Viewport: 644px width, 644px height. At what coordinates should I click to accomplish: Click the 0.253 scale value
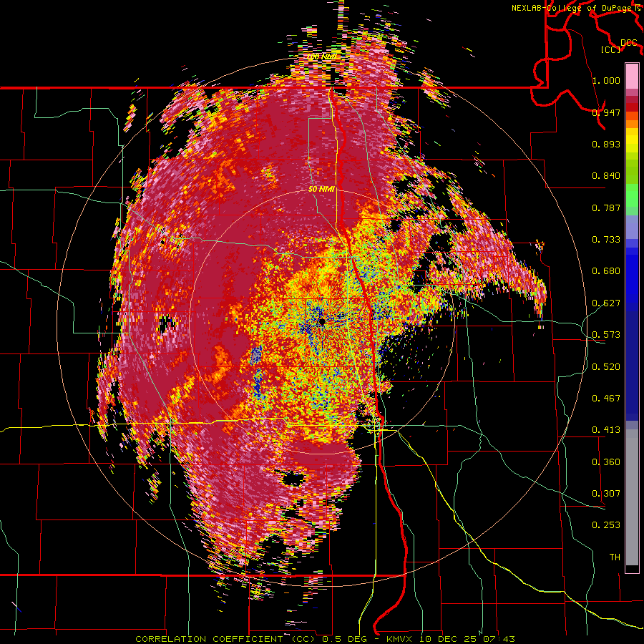click(606, 525)
